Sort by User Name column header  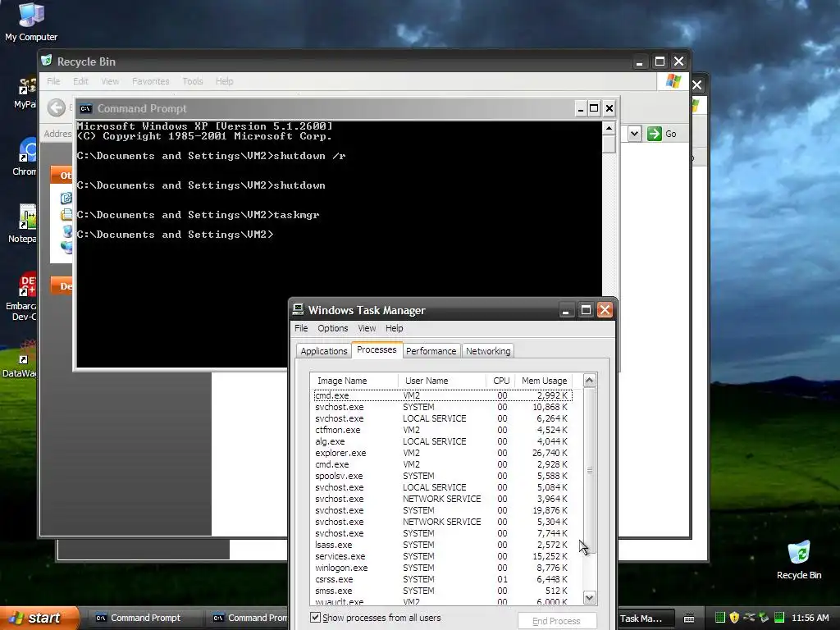442,381
